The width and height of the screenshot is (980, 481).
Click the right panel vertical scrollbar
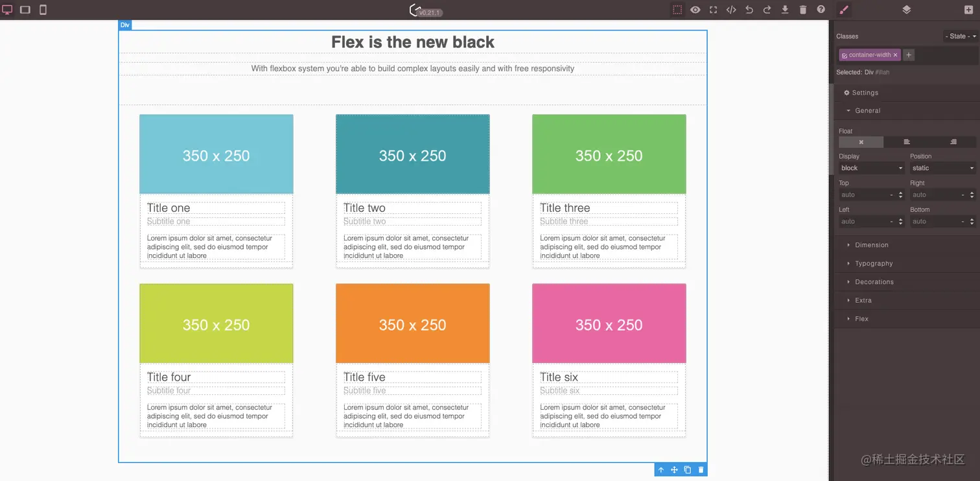click(832, 130)
